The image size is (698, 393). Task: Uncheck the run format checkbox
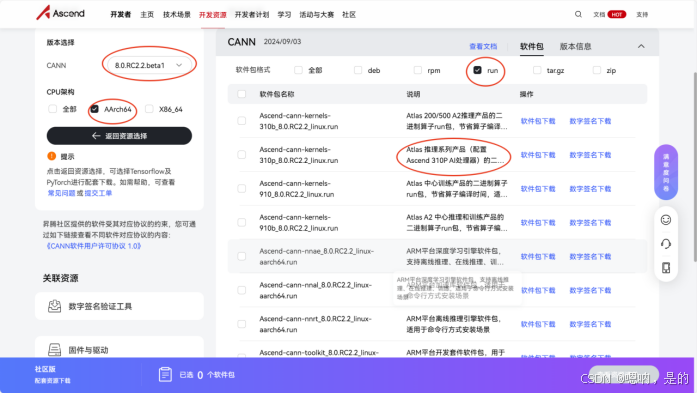pyautogui.click(x=477, y=70)
